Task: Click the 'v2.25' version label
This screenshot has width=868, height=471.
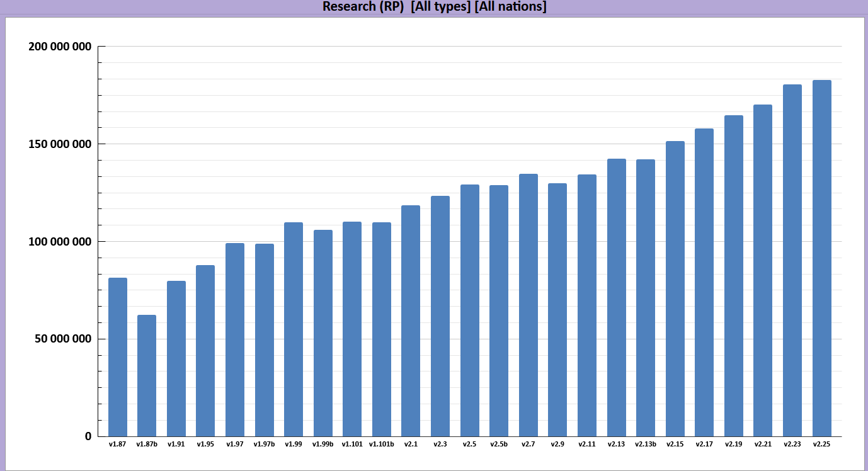Action: coord(822,445)
